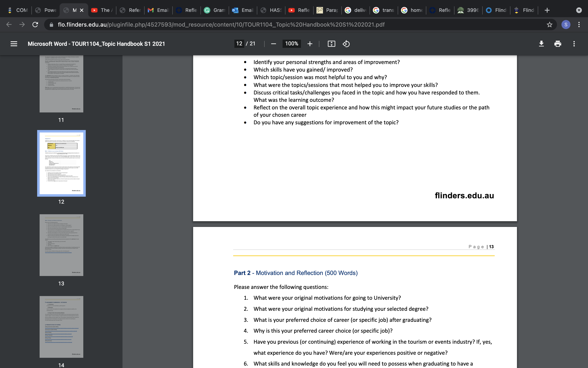
Task: Switch to the Google 'deliv' tab
Action: coord(356,10)
